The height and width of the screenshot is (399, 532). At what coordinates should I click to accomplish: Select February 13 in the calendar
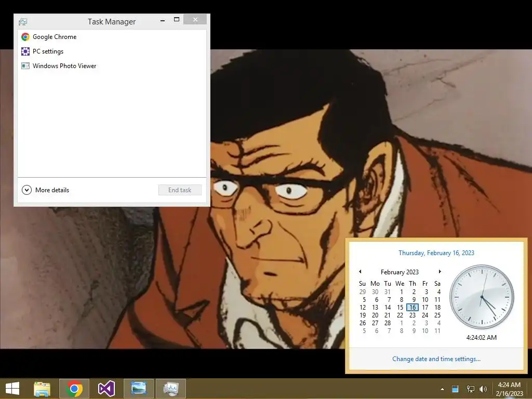375,308
